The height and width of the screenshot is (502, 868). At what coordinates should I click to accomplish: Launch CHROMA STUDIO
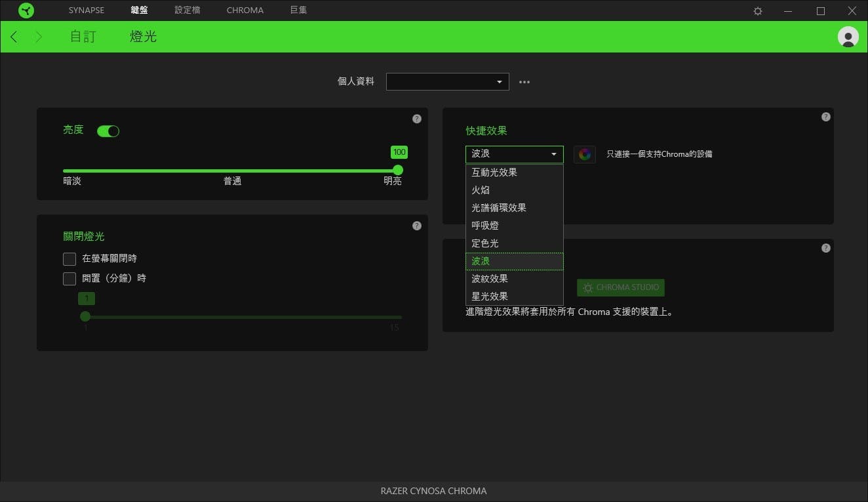coord(621,287)
